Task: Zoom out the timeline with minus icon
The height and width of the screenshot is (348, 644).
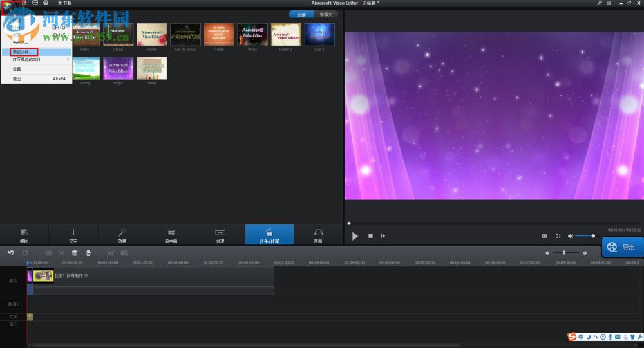Action: 547,253
